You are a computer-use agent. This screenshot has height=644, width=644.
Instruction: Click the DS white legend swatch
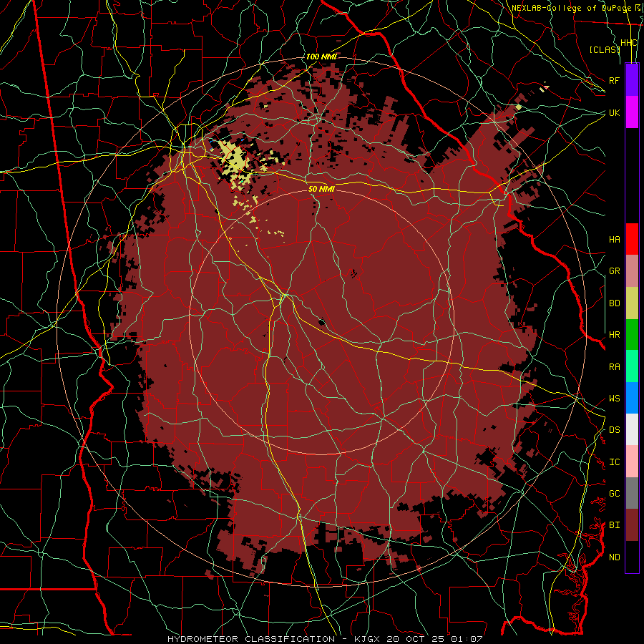632,429
